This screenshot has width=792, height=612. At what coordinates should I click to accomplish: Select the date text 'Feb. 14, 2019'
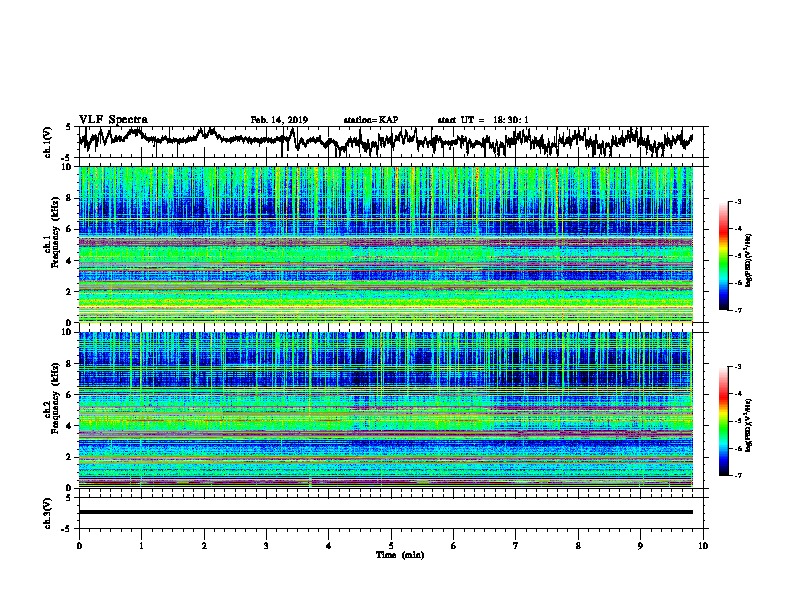tap(279, 120)
